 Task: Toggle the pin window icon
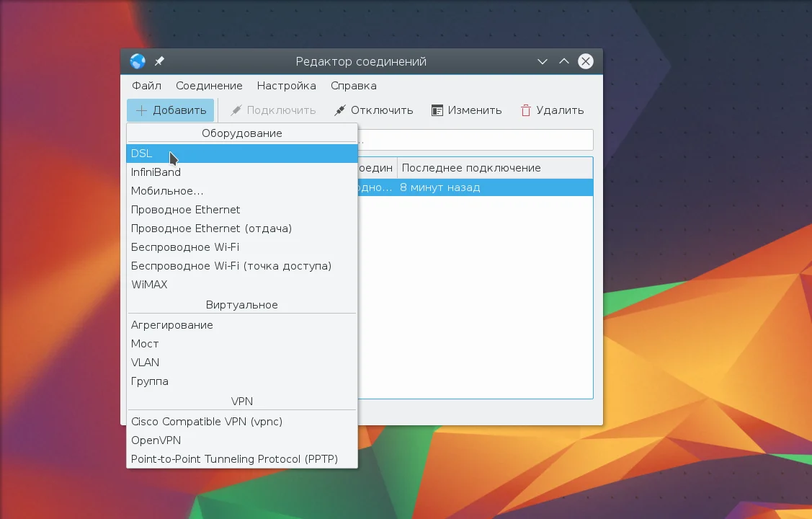click(159, 61)
